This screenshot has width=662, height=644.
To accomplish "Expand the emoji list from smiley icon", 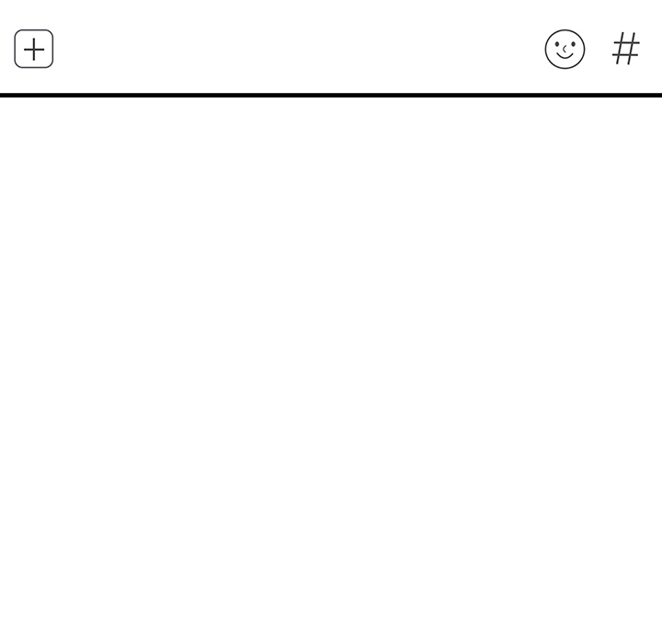I will [565, 49].
